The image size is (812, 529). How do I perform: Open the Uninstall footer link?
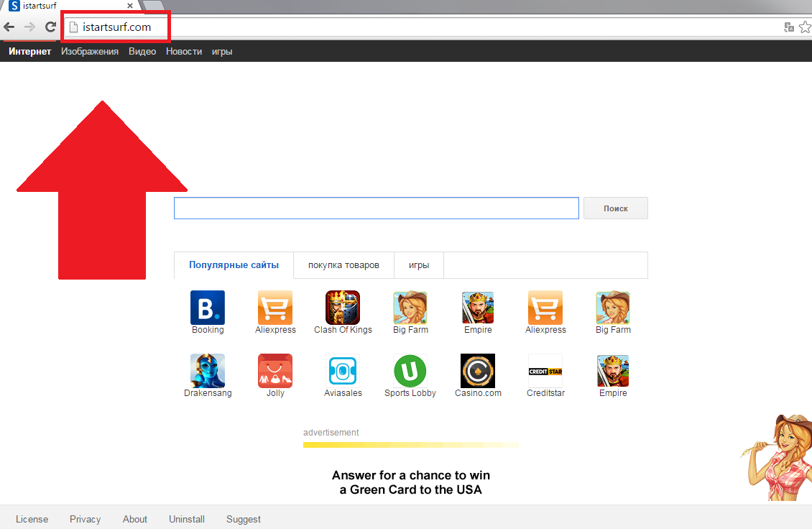[186, 519]
